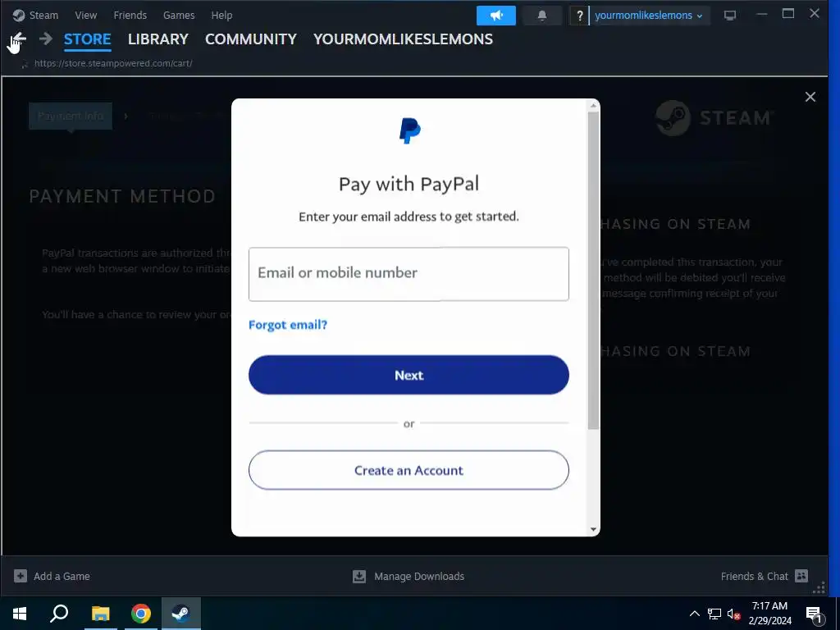Switch to the COMMUNITY tab
This screenshot has height=630, width=840.
(x=251, y=39)
